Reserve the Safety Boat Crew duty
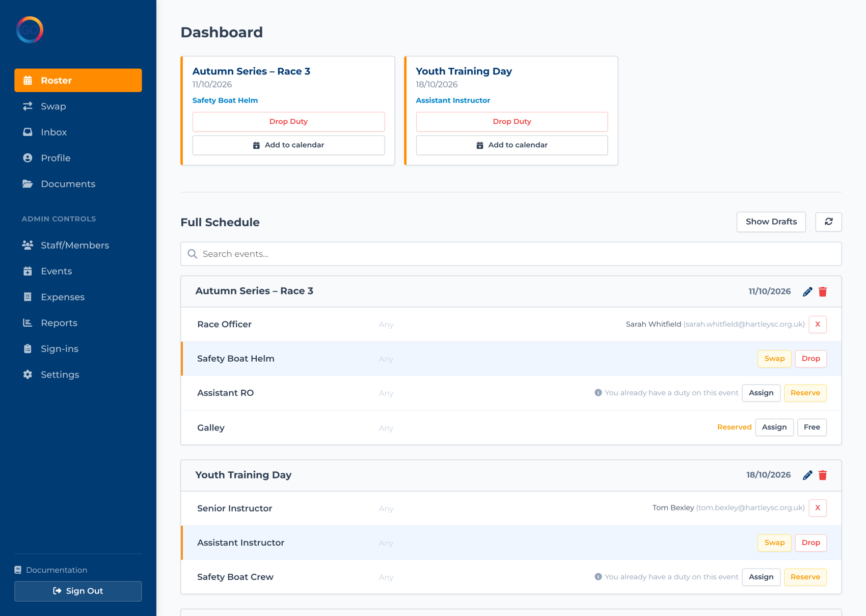Viewport: 866px width, 616px height. click(x=805, y=577)
